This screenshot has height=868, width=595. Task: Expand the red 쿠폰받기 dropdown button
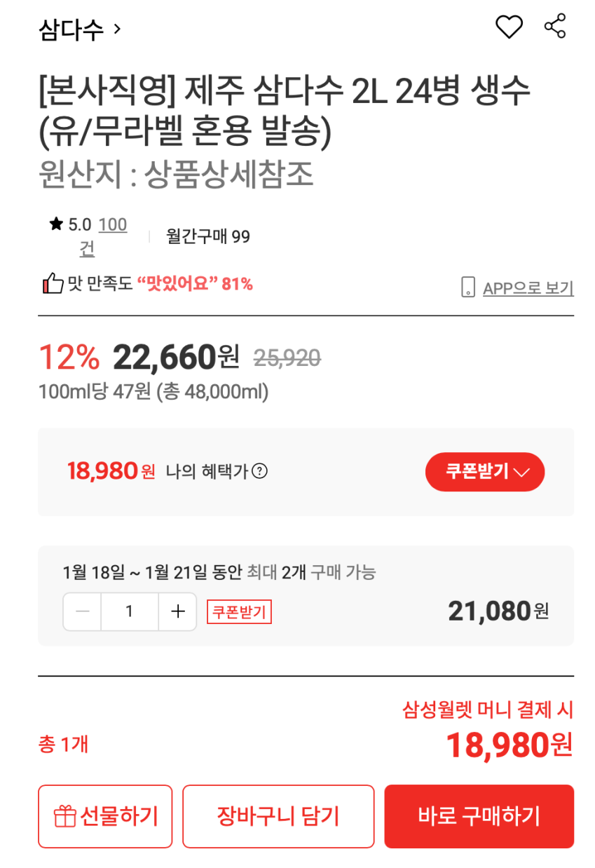(485, 471)
